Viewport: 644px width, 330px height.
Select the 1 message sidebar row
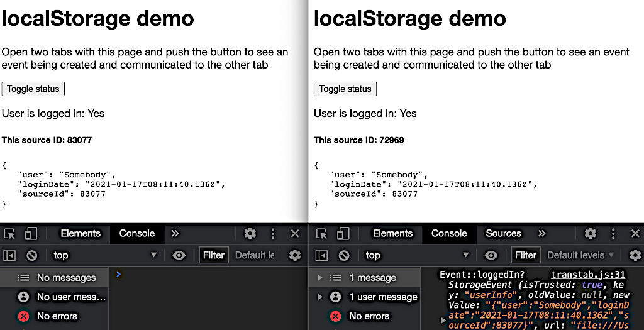click(x=365, y=278)
